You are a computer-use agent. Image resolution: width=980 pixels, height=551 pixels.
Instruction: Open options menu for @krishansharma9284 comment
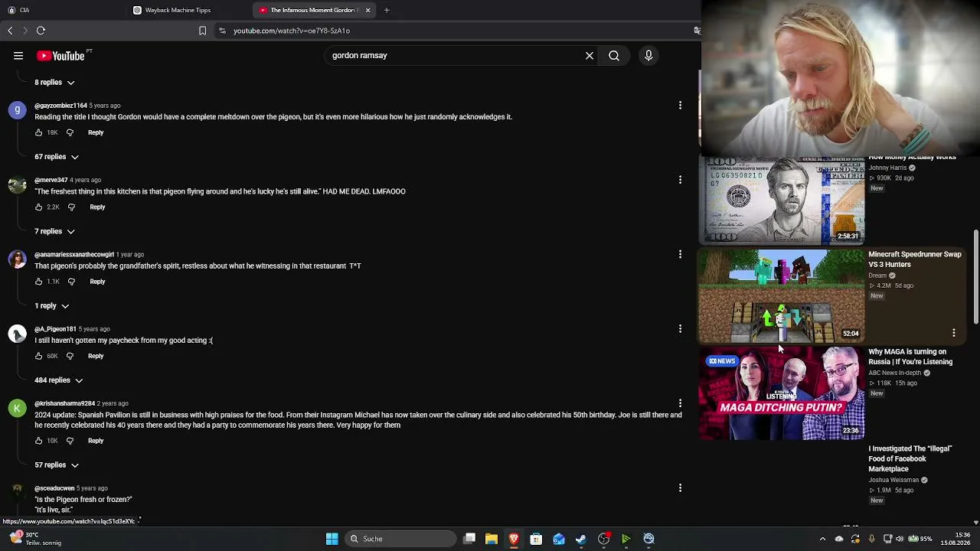(680, 403)
